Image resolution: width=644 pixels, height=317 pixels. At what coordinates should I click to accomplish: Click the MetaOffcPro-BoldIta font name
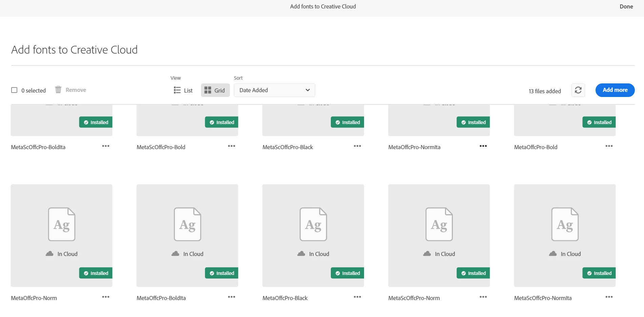pyautogui.click(x=161, y=298)
